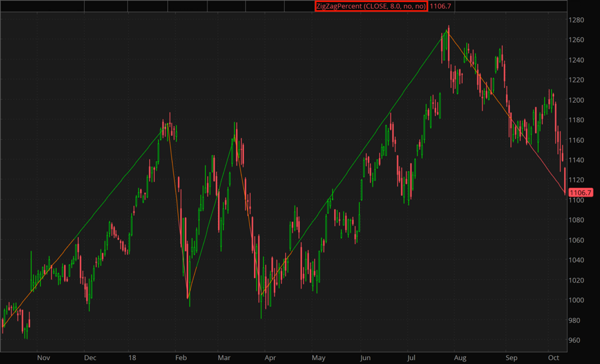Select the Nov label on time axis

43,358
